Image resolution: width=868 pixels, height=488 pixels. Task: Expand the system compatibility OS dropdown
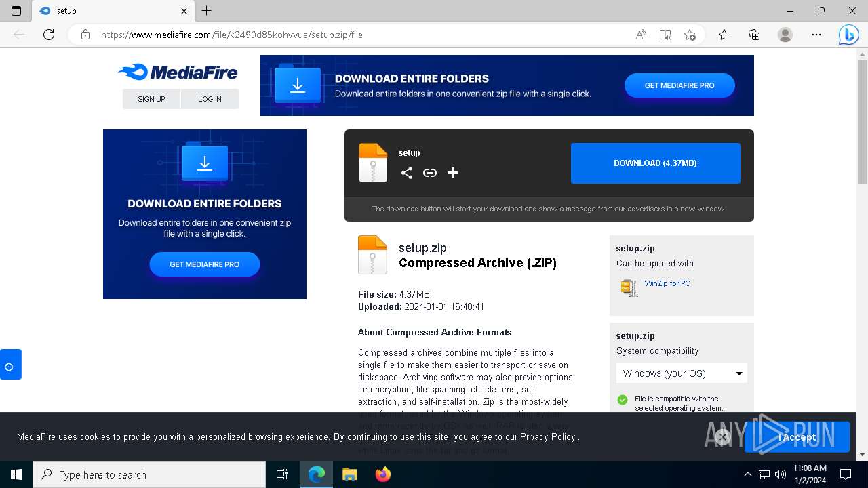coord(682,373)
